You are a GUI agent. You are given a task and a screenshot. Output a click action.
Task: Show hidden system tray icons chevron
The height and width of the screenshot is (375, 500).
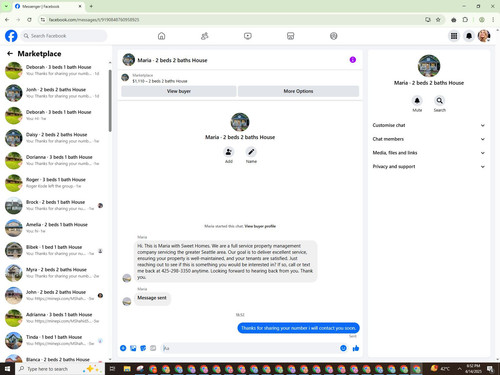460,369
